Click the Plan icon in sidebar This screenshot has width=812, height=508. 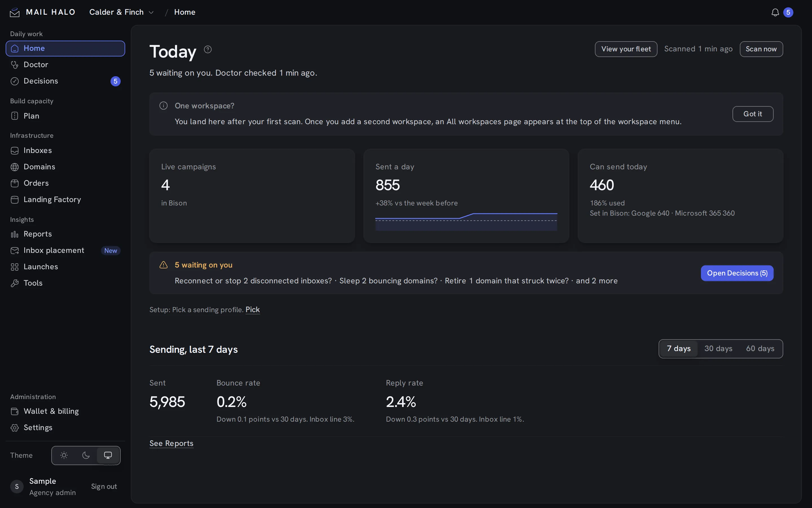click(x=14, y=116)
